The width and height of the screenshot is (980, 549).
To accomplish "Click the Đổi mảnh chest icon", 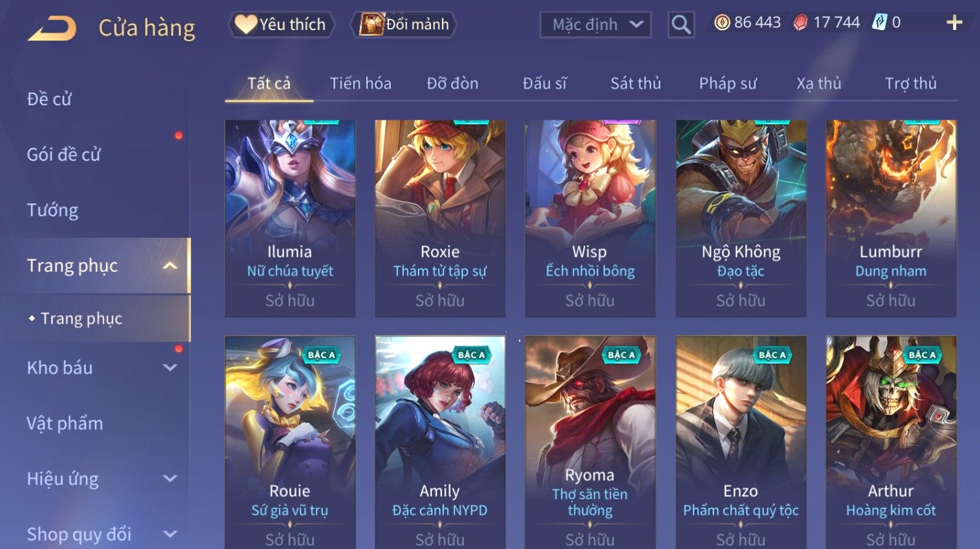I will (x=371, y=24).
